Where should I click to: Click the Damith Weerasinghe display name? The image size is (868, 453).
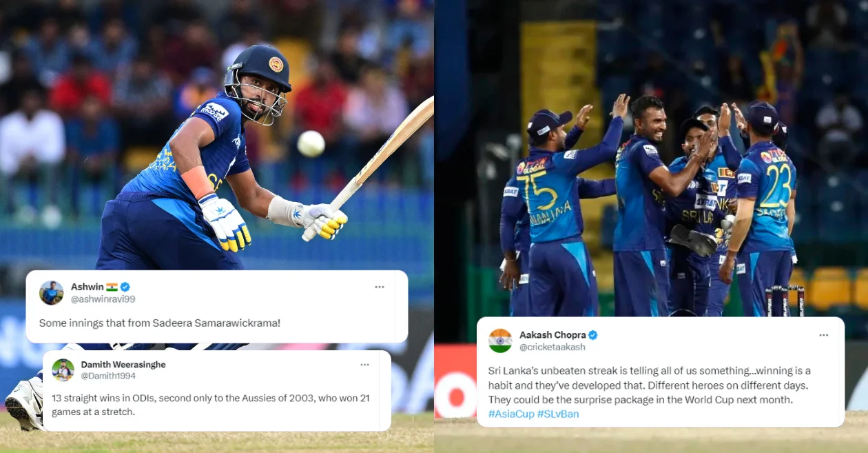click(x=123, y=364)
